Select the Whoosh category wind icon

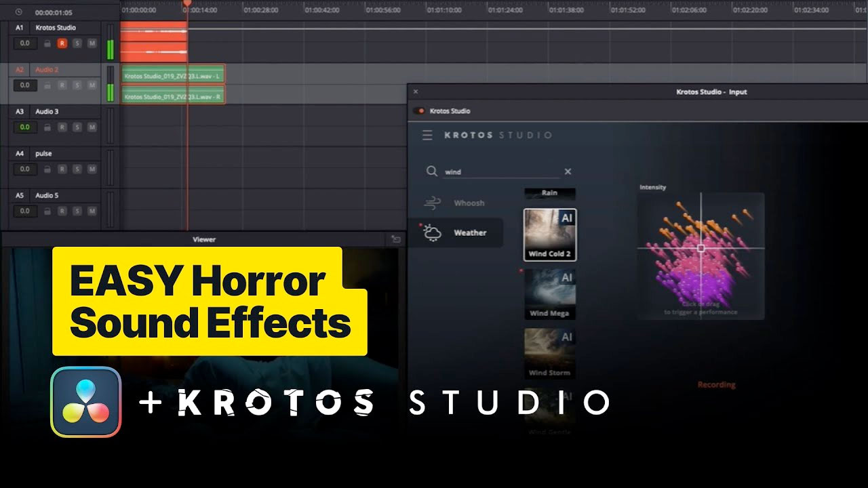click(x=432, y=203)
